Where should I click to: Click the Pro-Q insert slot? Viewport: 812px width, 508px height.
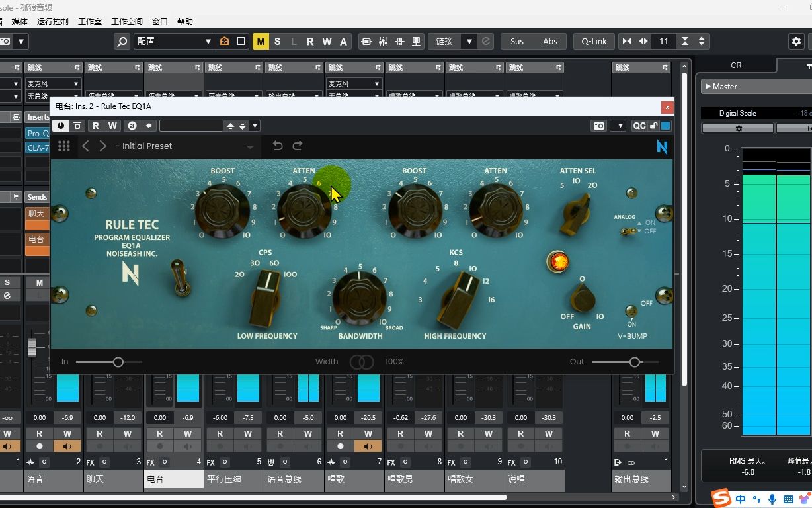click(x=38, y=133)
